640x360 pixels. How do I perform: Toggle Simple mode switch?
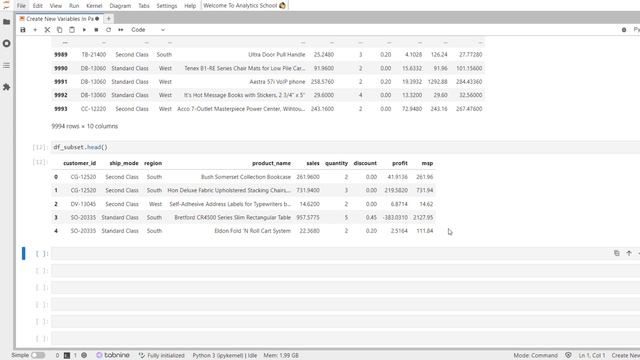[38, 355]
